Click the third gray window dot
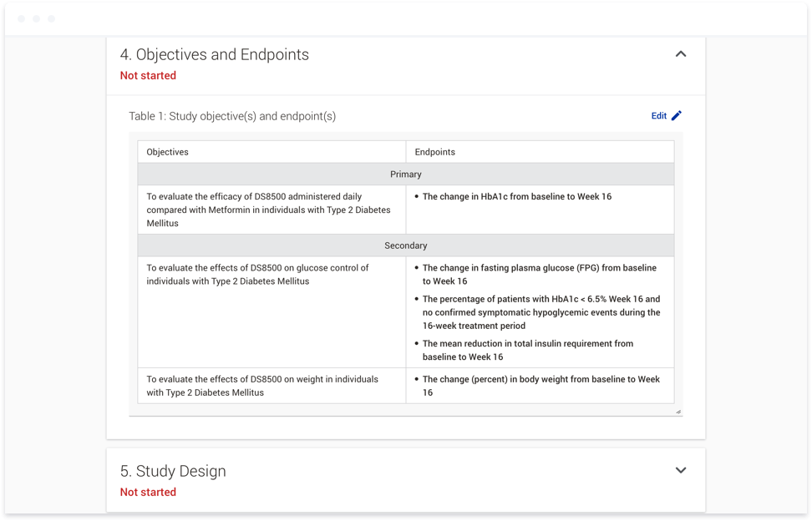Viewport: 812px width, 521px height. [x=51, y=18]
